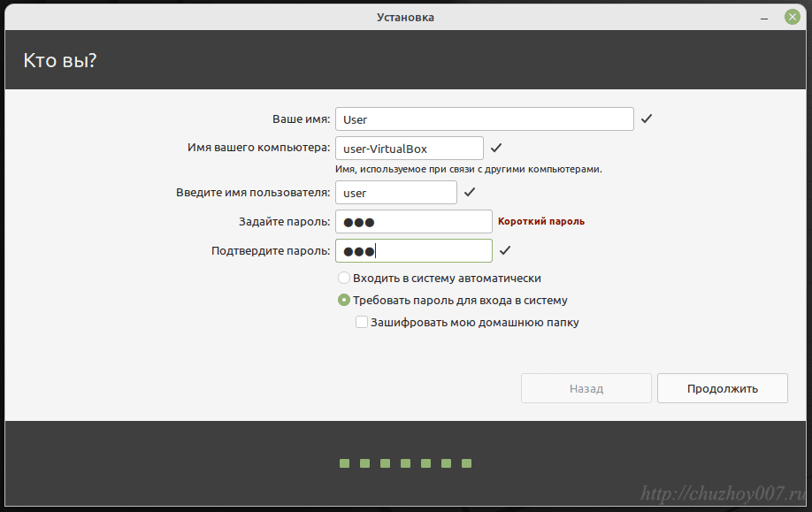Click the checkmark beside the username field
812x512 pixels.
(470, 192)
